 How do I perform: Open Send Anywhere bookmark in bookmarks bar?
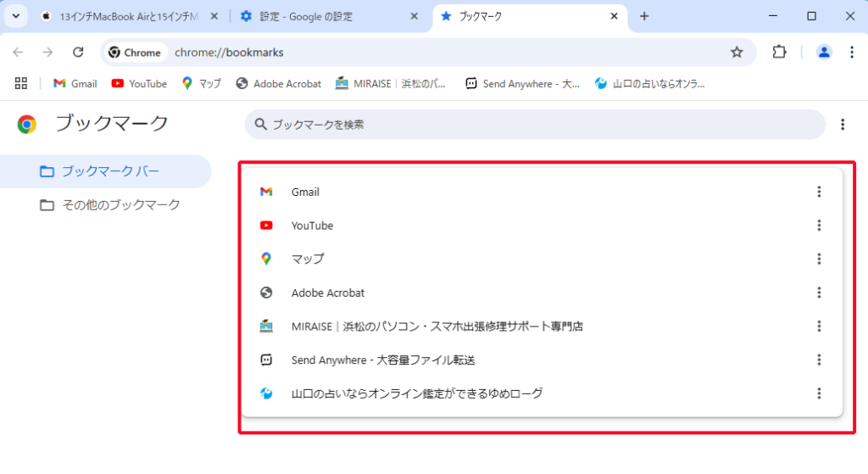[x=522, y=84]
